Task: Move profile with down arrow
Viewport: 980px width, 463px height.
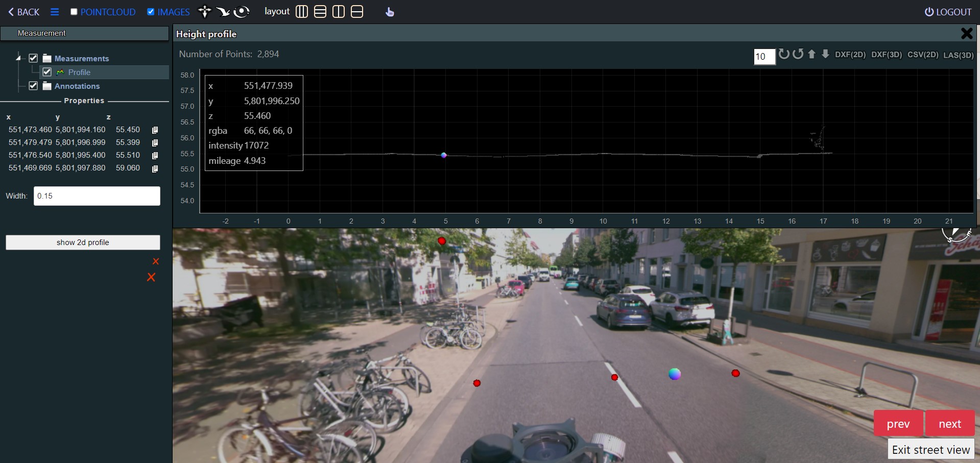Action: (825, 54)
